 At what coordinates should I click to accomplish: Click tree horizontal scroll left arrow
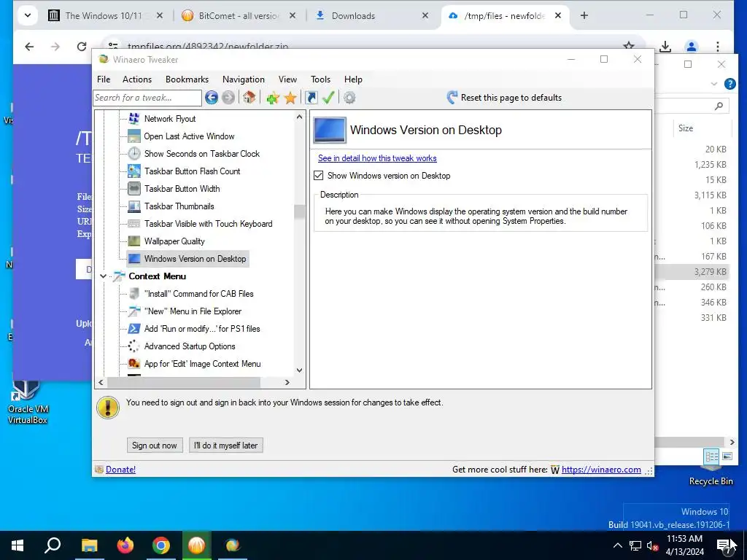point(101,382)
